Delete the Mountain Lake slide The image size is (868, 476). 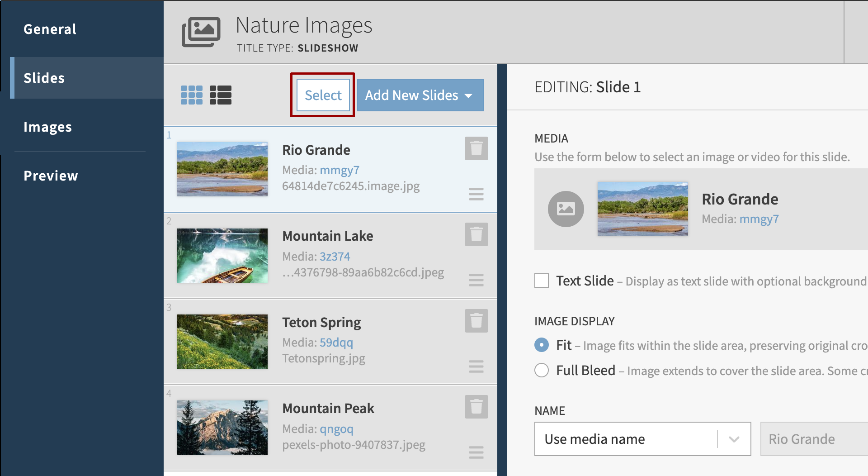[476, 234]
